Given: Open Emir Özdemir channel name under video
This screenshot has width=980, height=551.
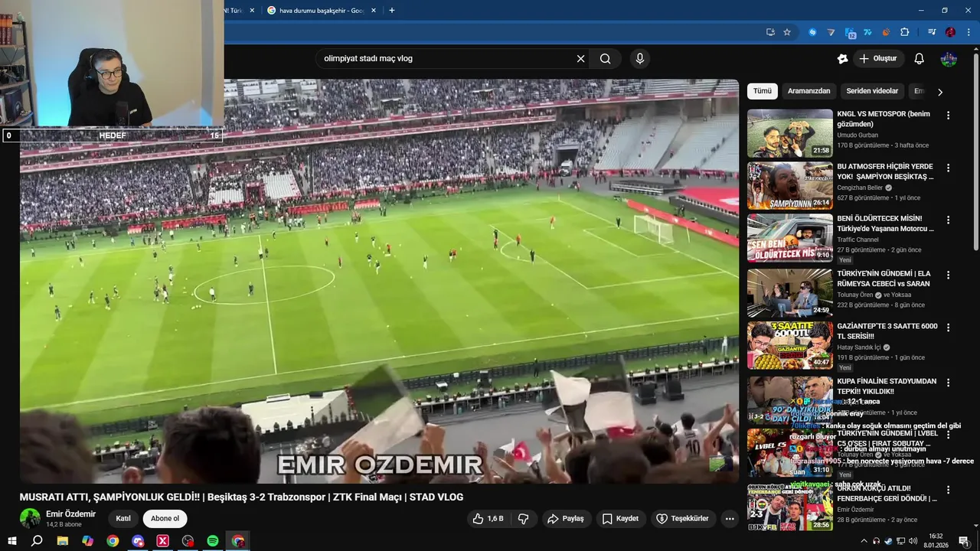Looking at the screenshot, I should [70, 514].
